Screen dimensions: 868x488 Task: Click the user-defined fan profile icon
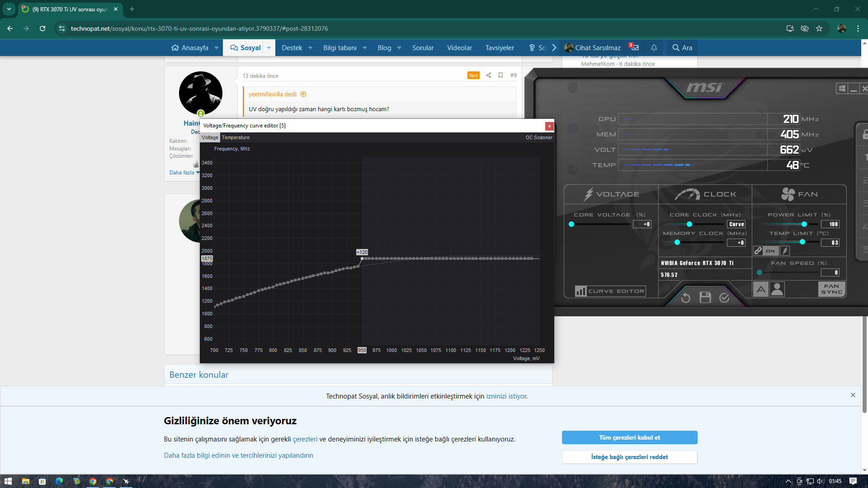click(x=777, y=289)
